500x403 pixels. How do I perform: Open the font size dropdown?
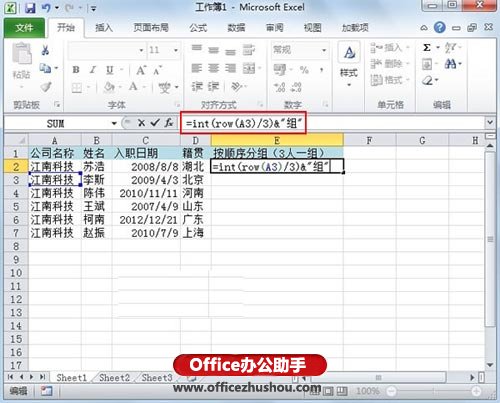176,50
